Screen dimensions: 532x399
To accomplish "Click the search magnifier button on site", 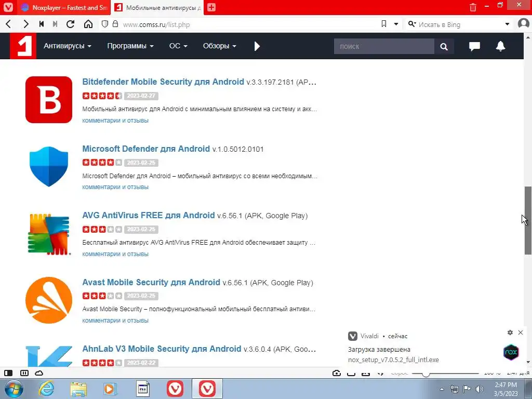I will pos(444,46).
